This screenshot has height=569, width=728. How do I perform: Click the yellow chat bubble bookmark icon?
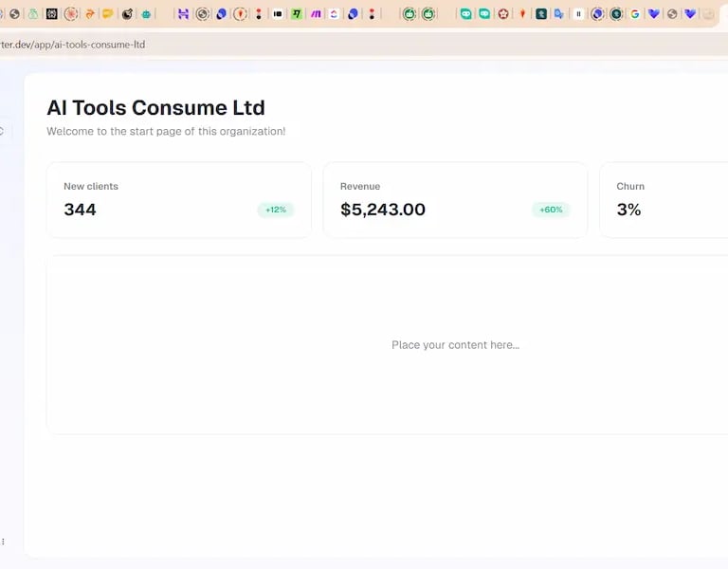coord(108,14)
